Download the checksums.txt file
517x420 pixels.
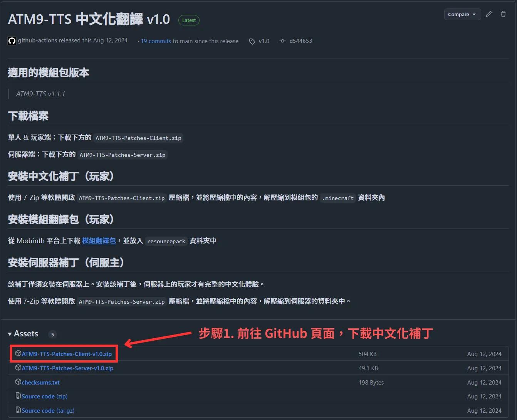click(40, 382)
